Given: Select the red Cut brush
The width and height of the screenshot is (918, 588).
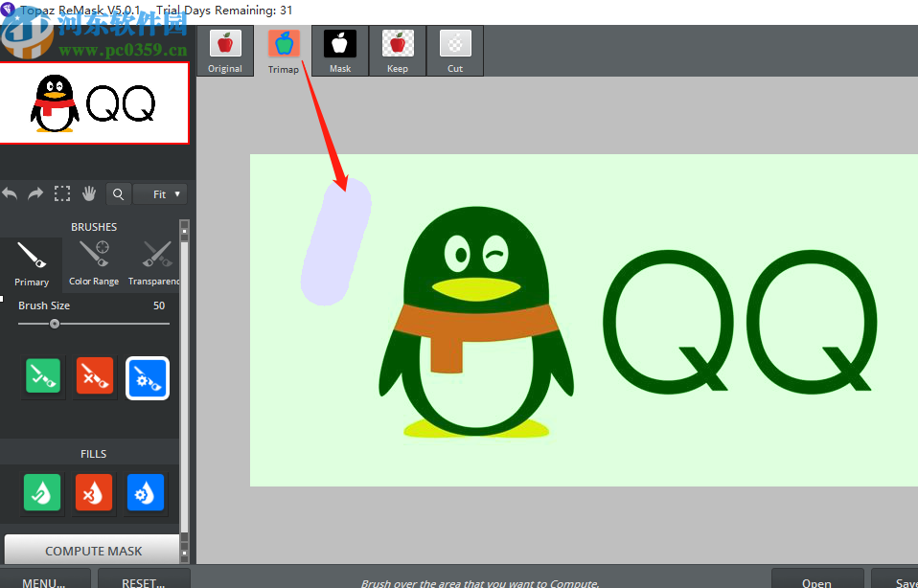Looking at the screenshot, I should (x=95, y=377).
